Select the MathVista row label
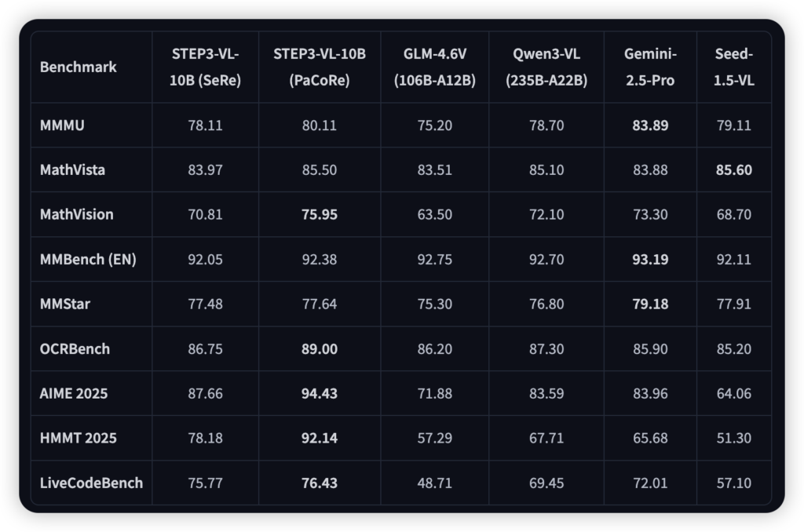This screenshot has width=804, height=532. pyautogui.click(x=72, y=169)
